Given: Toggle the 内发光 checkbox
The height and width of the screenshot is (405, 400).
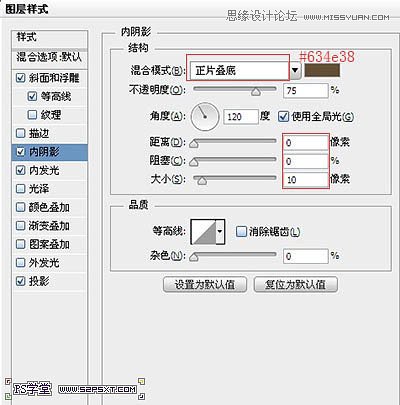Looking at the screenshot, I should coord(20,170).
